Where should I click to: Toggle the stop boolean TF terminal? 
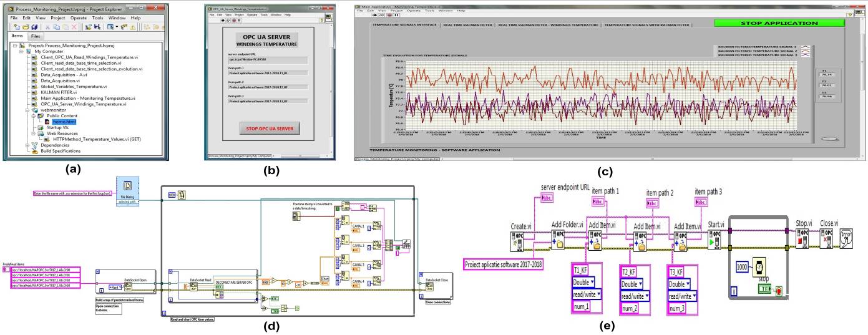pos(765,289)
